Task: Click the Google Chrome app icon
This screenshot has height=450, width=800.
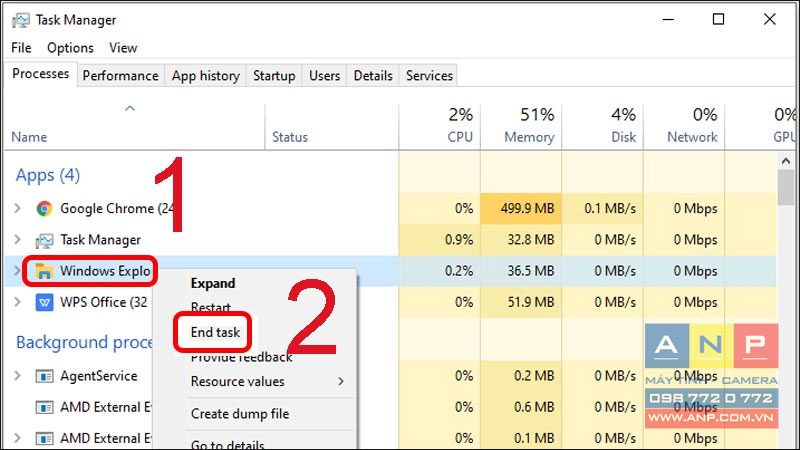Action: 44,209
